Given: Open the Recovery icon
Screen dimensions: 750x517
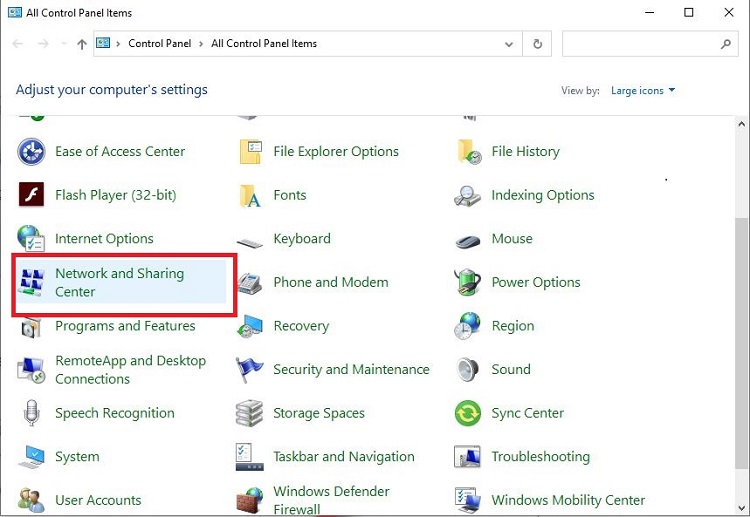Looking at the screenshot, I should coord(250,326).
